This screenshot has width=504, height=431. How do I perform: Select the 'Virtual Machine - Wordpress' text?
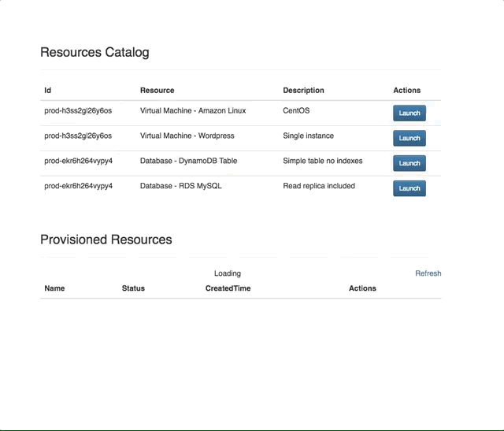point(187,136)
